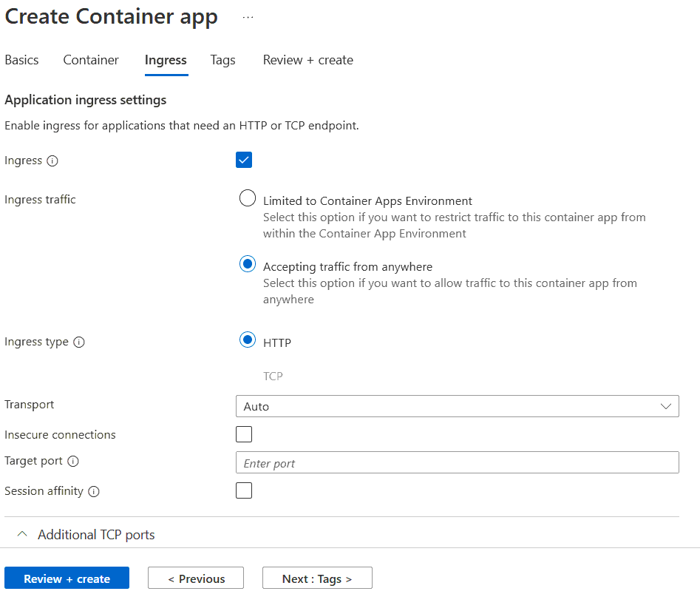
Task: Enable Insecure connections
Action: (x=244, y=434)
